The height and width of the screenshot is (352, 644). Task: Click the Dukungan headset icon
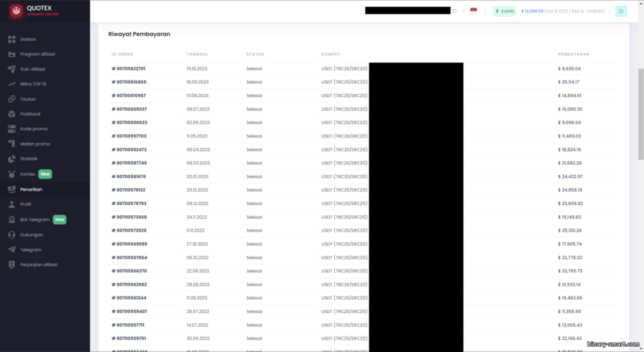11,235
